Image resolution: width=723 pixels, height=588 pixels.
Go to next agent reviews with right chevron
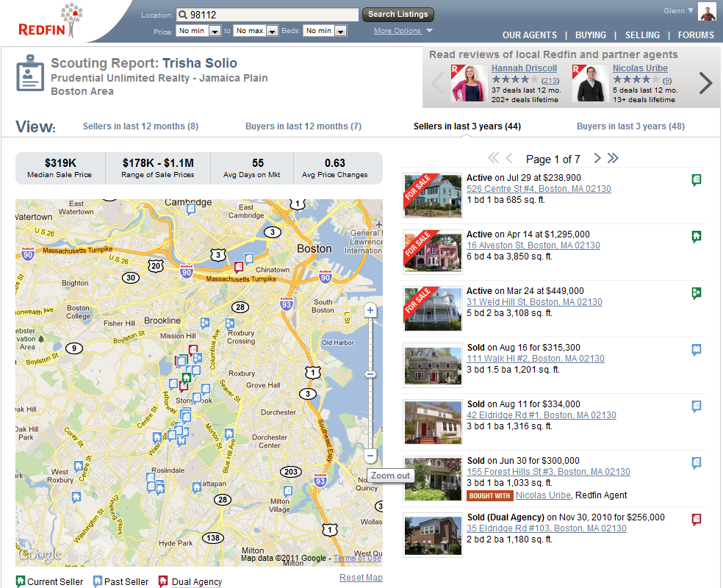click(x=705, y=83)
